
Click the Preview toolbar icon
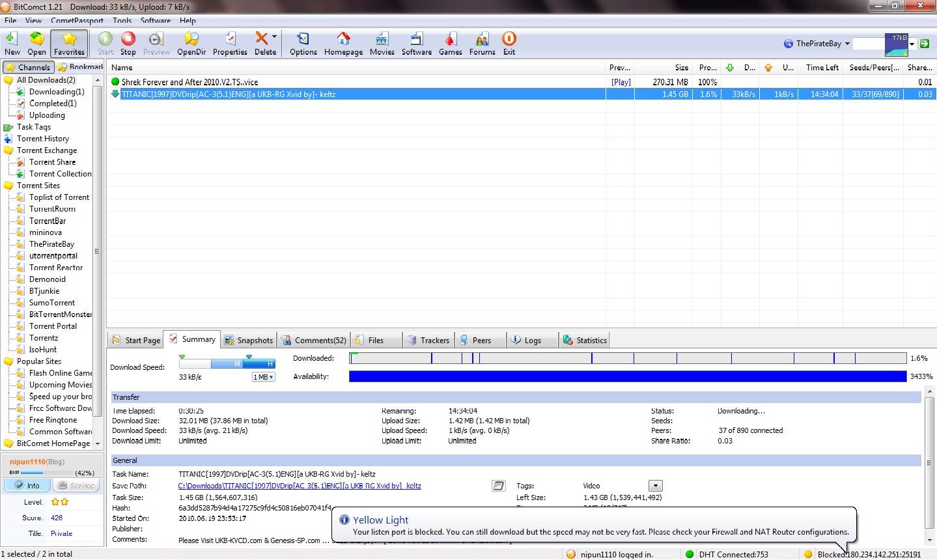click(x=156, y=44)
